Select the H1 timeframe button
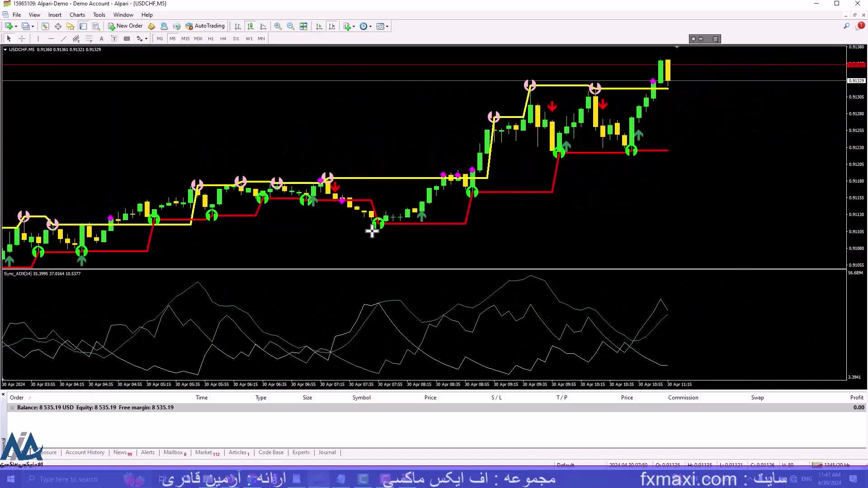 pyautogui.click(x=211, y=39)
